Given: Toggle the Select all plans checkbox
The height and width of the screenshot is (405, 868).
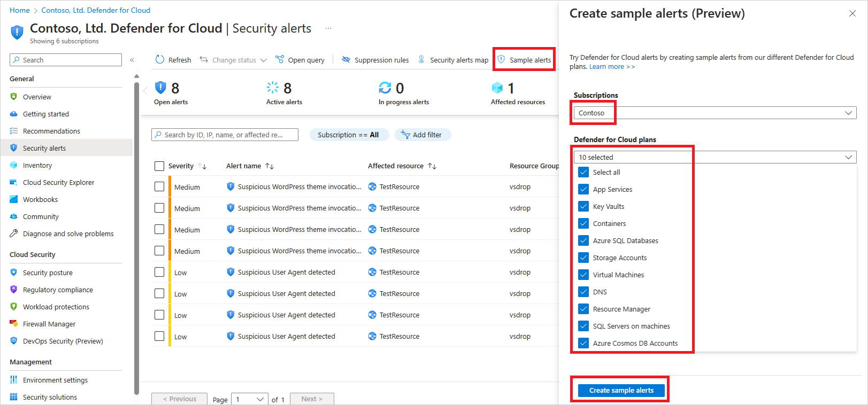Looking at the screenshot, I should pos(583,172).
